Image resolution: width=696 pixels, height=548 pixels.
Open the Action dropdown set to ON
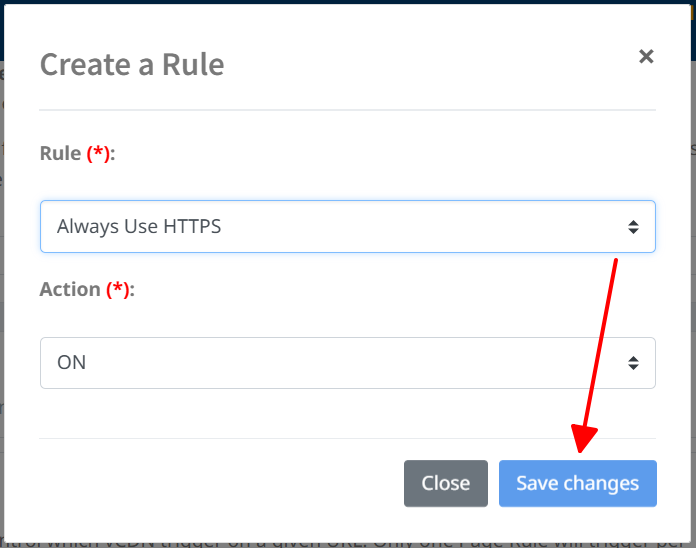347,363
